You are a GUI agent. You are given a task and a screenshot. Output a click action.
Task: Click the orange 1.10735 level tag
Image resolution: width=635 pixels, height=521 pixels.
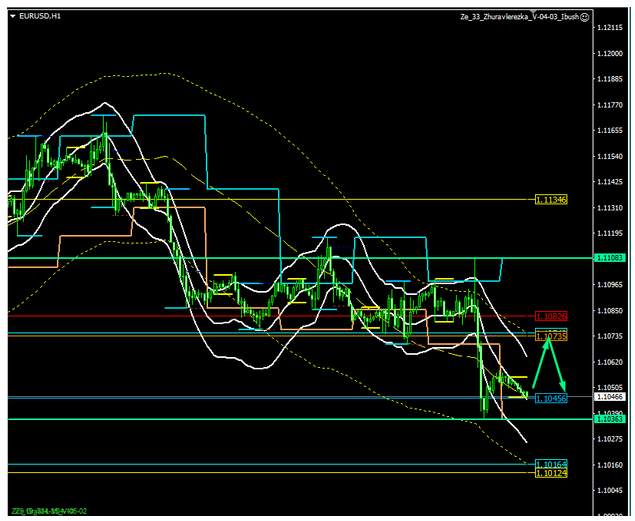551,337
